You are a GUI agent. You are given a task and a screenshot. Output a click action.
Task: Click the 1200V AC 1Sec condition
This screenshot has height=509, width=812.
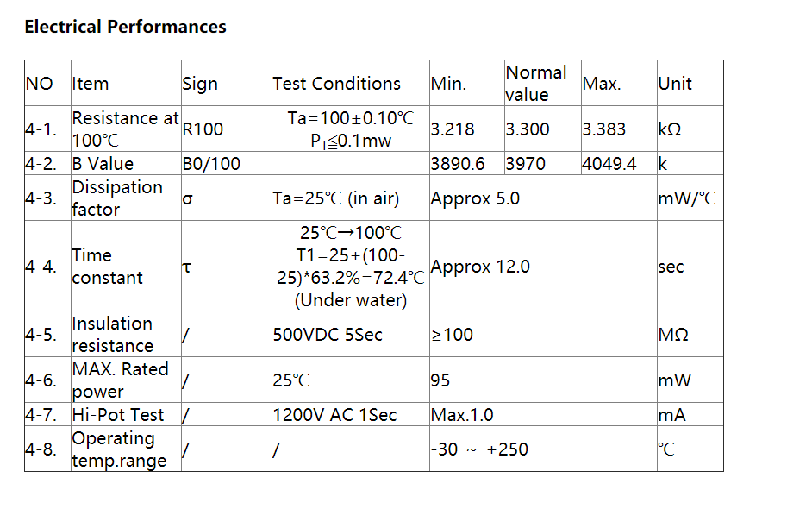334,415
